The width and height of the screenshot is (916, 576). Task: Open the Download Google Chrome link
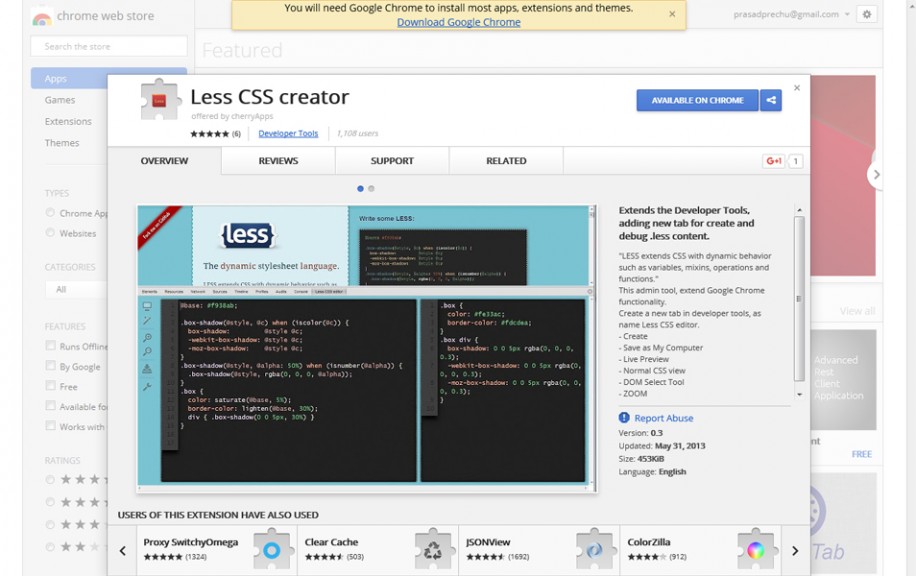tap(458, 22)
